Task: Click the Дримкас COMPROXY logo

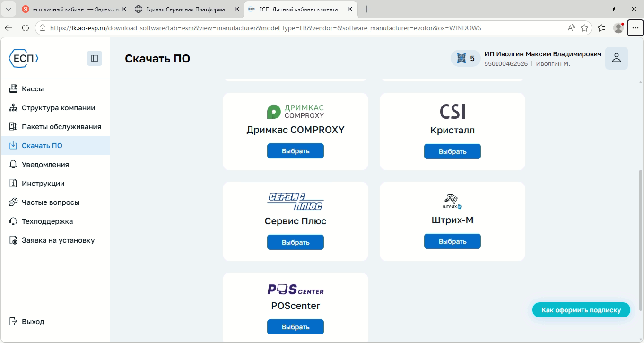Action: tap(296, 112)
